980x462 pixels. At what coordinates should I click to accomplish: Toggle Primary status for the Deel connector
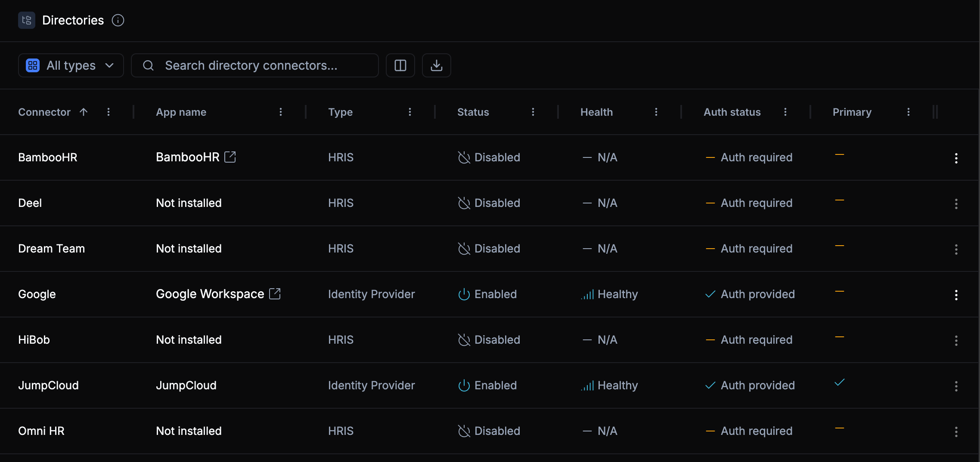840,200
